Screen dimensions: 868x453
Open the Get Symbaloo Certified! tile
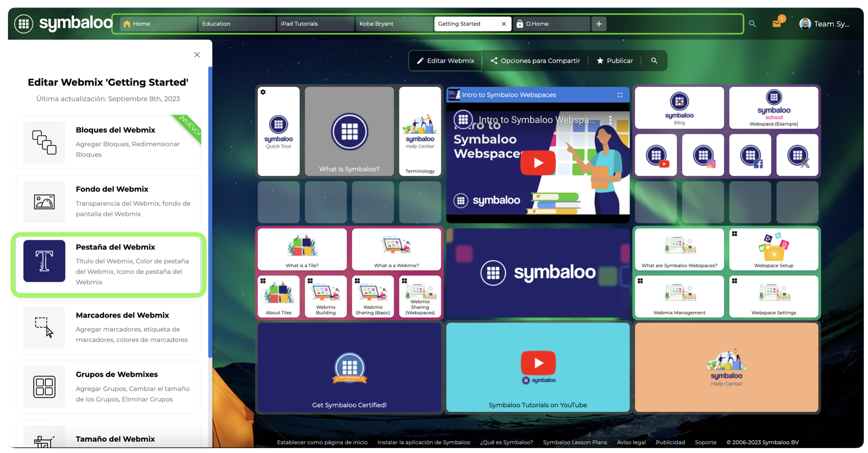(x=349, y=367)
